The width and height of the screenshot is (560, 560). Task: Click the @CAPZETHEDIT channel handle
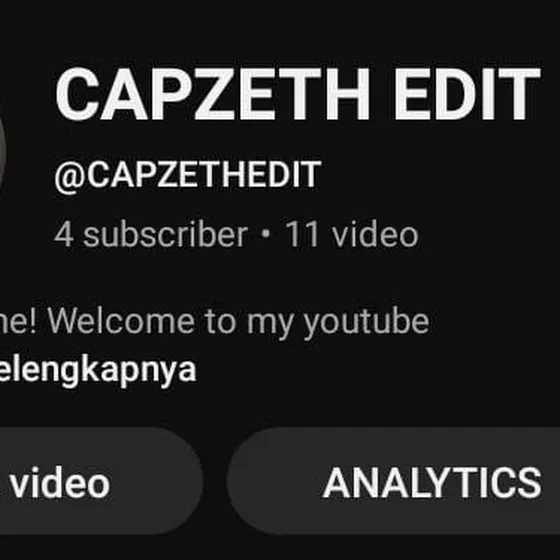(188, 175)
